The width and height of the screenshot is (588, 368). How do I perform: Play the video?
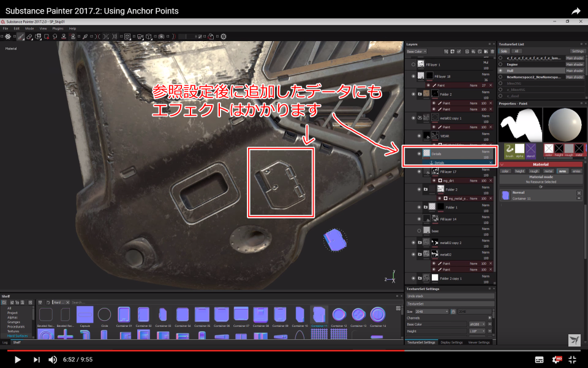pyautogui.click(x=17, y=359)
